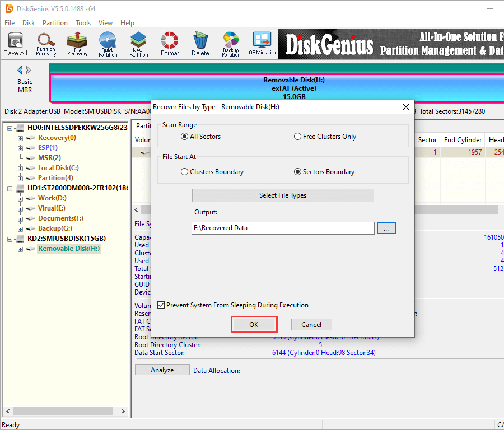Open the Partition Recovery tool
The width and height of the screenshot is (504, 430).
click(x=46, y=44)
